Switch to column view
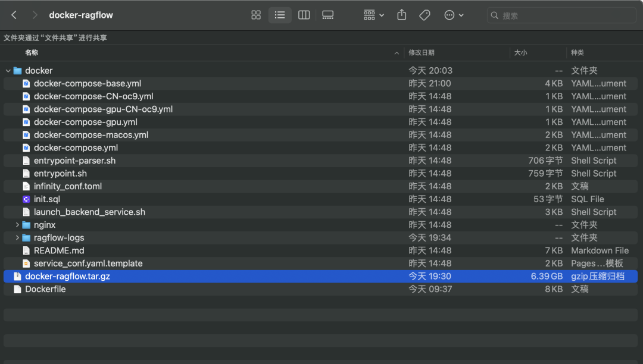Screen dimensions: 643x364 point(304,15)
